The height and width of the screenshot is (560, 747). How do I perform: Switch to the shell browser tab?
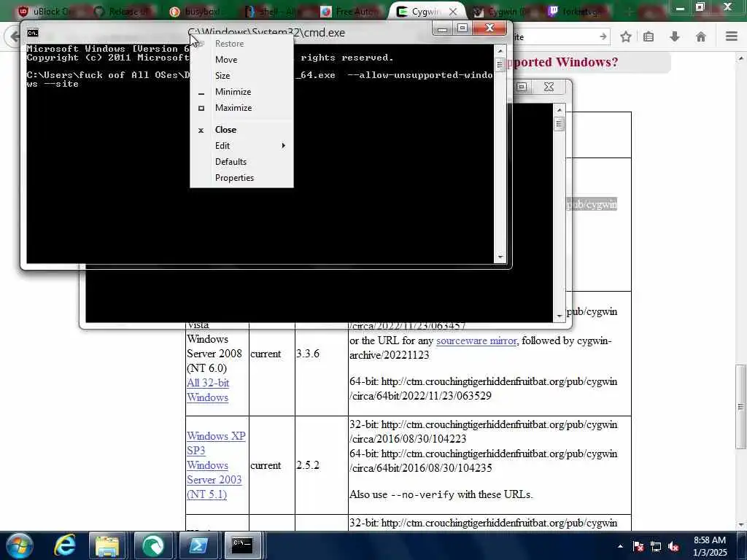[274, 12]
